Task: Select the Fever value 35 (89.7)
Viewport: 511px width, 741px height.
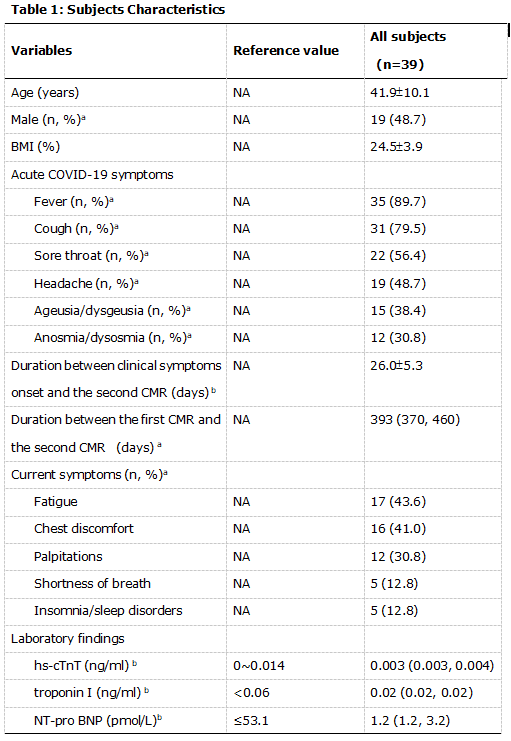Action: click(x=398, y=202)
